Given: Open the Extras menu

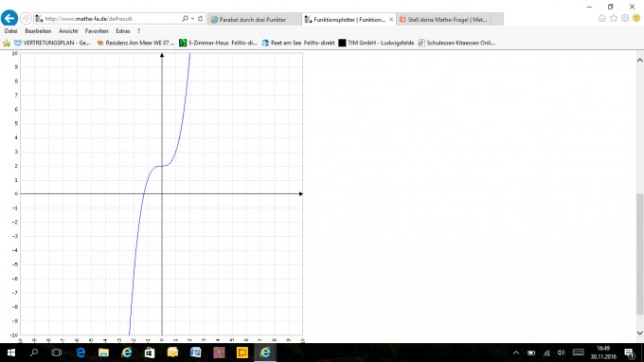Looking at the screenshot, I should point(123,31).
